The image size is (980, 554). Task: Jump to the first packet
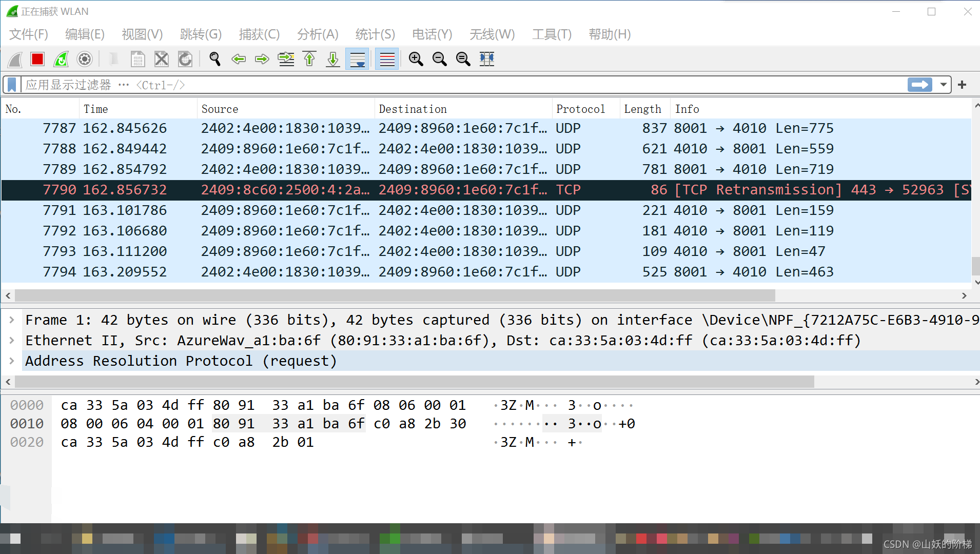pyautogui.click(x=309, y=60)
